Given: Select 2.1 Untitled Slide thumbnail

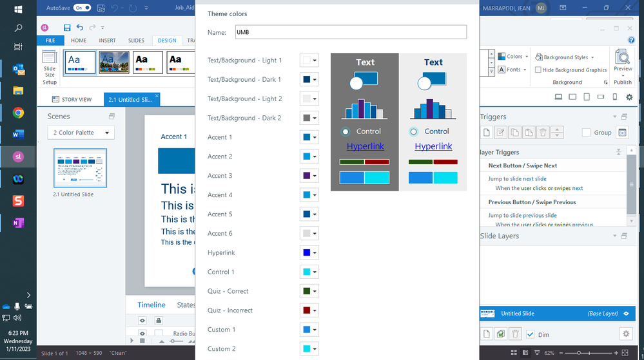Looking at the screenshot, I should pos(81,168).
